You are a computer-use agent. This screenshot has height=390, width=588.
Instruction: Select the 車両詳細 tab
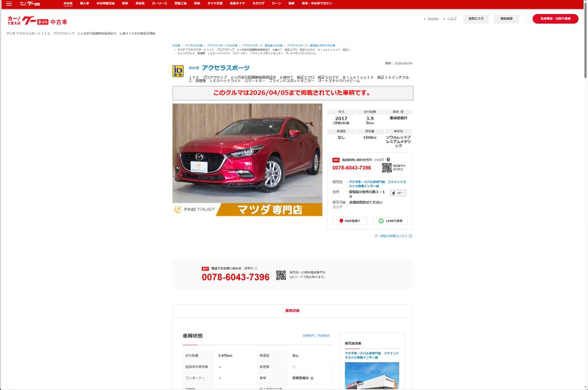tap(292, 311)
